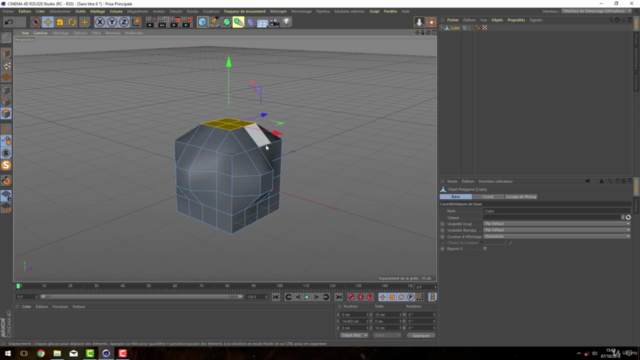Open Interface layout dropdown
The height and width of the screenshot is (360, 640).
tap(596, 11)
